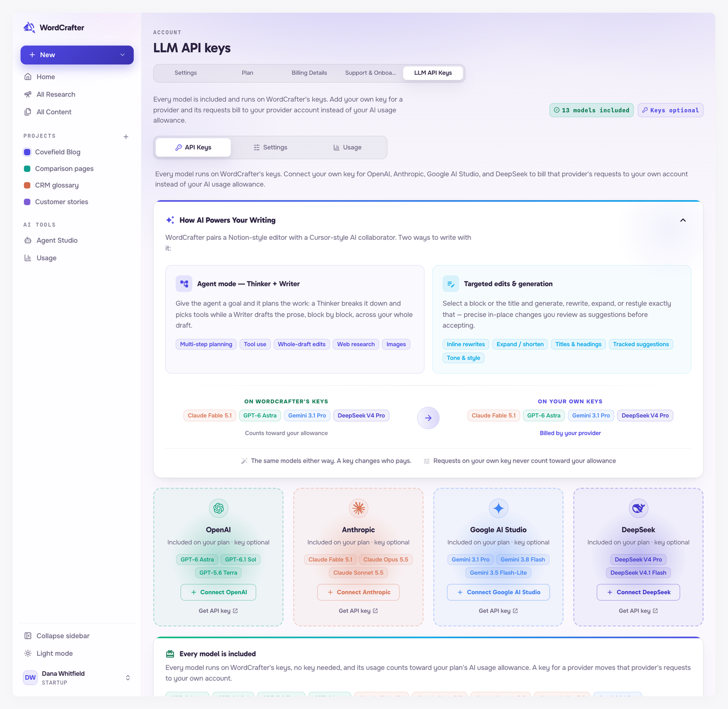The width and height of the screenshot is (728, 709).
Task: Click the WordCrafter logo icon
Action: pyautogui.click(x=29, y=27)
